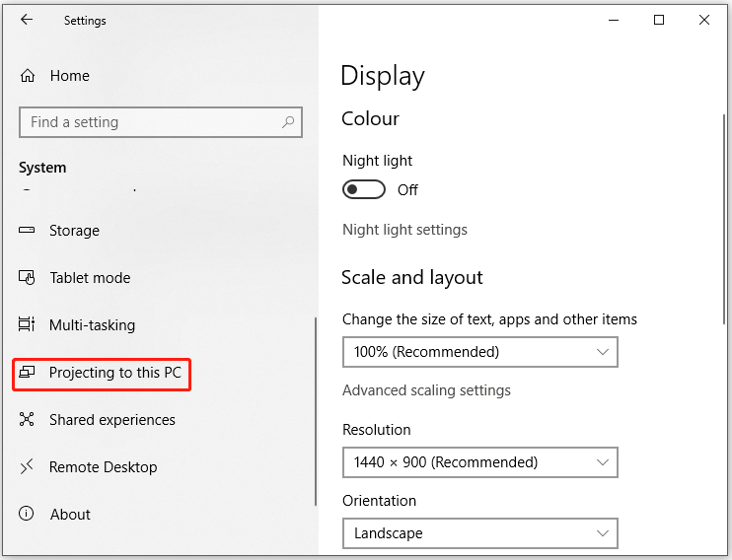Expand the Resolution 1440 × 900 dropdown
Viewport: 732px width, 560px height.
[x=479, y=462]
